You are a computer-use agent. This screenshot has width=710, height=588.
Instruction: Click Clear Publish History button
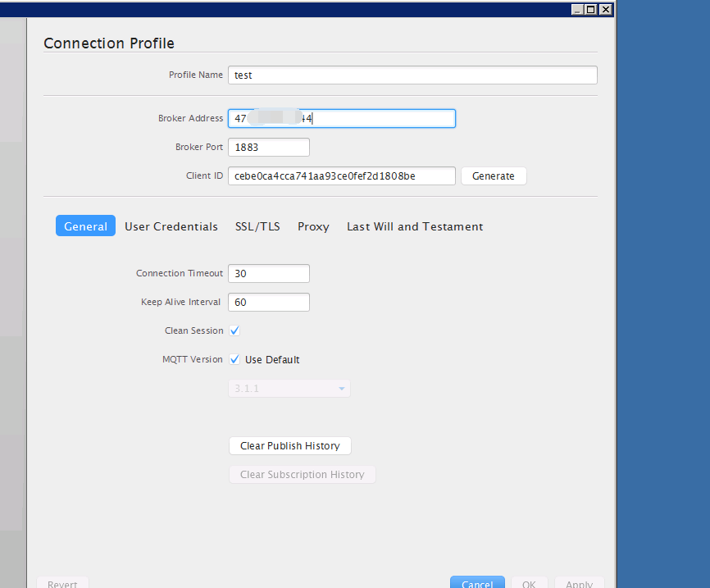pyautogui.click(x=289, y=446)
